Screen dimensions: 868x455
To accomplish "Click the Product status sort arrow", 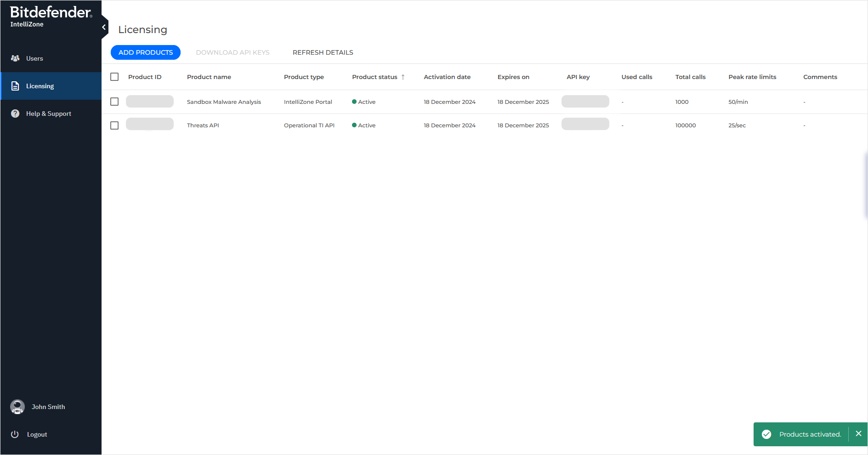I will point(403,77).
